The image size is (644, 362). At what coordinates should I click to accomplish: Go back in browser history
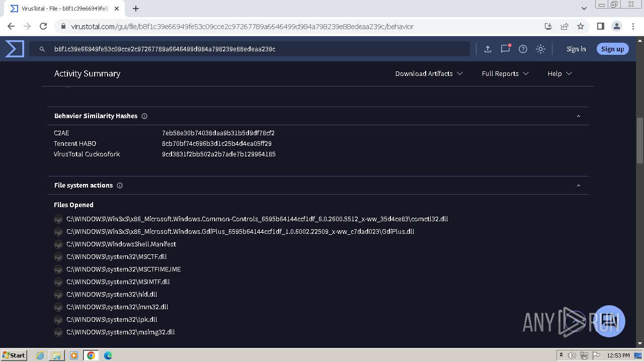click(x=11, y=26)
